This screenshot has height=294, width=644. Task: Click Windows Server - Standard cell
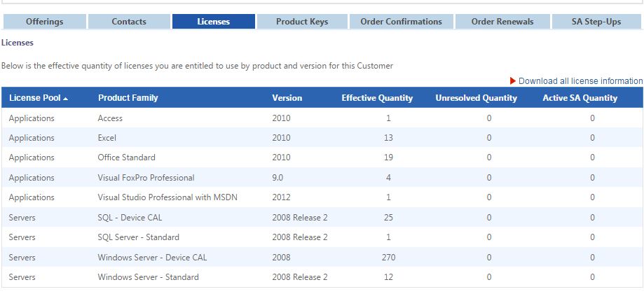149,277
